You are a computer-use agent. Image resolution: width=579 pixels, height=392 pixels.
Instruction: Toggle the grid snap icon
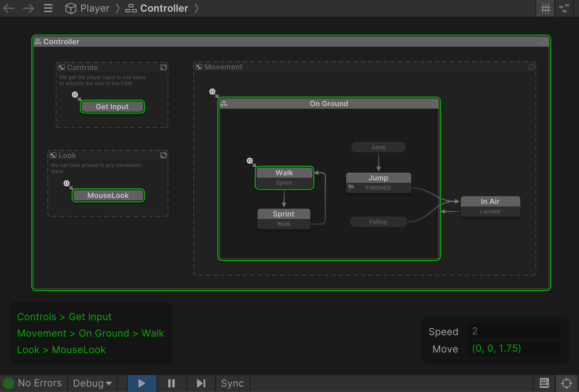(546, 8)
